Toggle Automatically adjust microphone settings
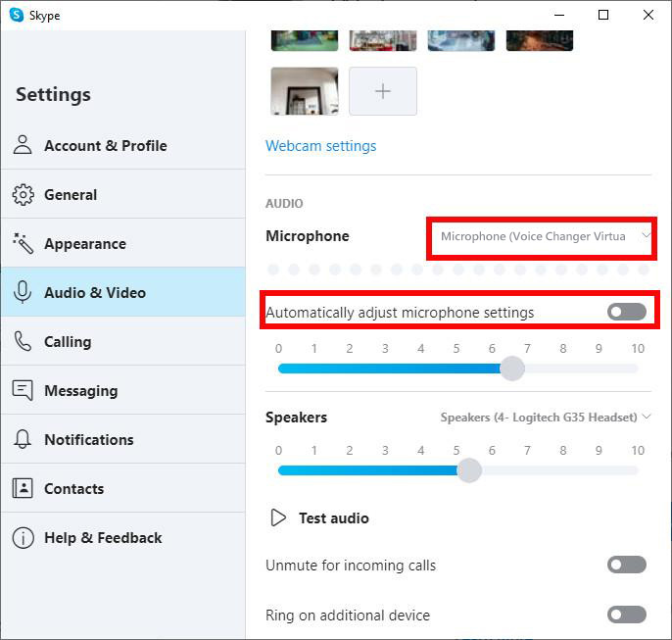This screenshot has width=672, height=640. [x=627, y=312]
